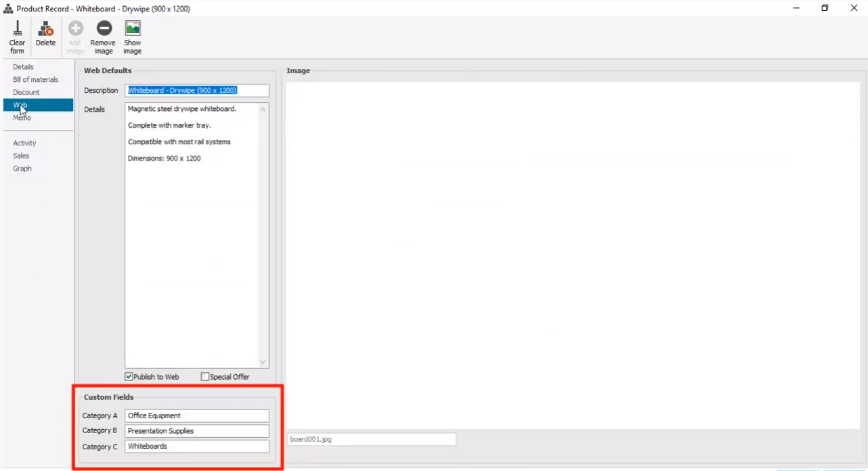Select the Category C Whiteboards field
The height and width of the screenshot is (471, 868).
click(196, 447)
